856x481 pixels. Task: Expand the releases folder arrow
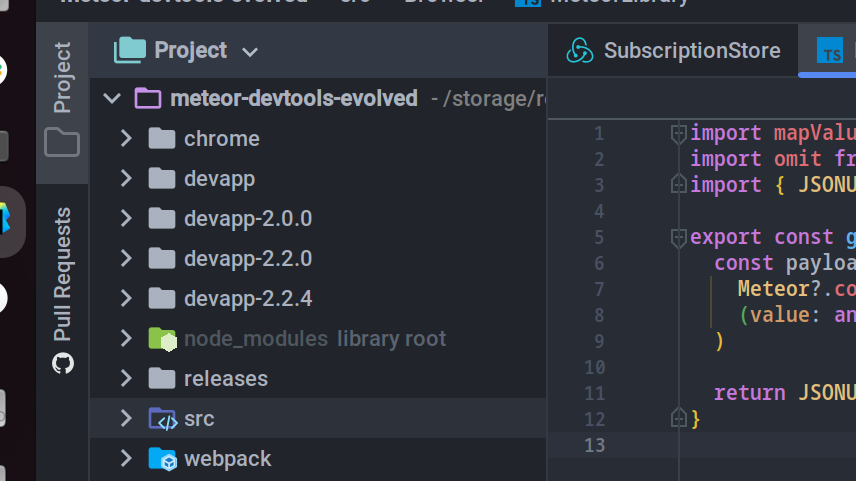pos(126,379)
